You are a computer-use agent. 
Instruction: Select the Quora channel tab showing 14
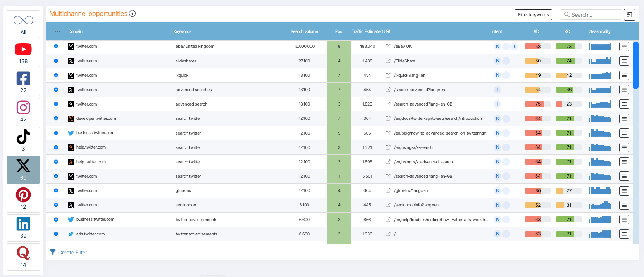[x=23, y=257]
